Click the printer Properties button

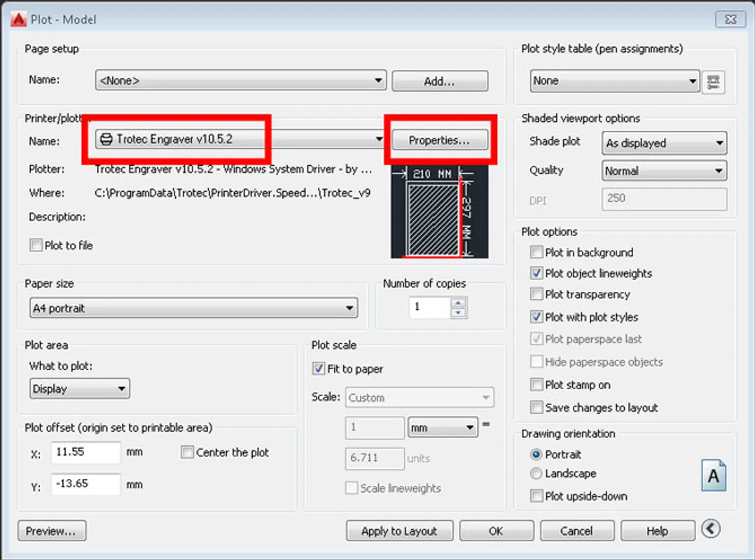pos(438,140)
